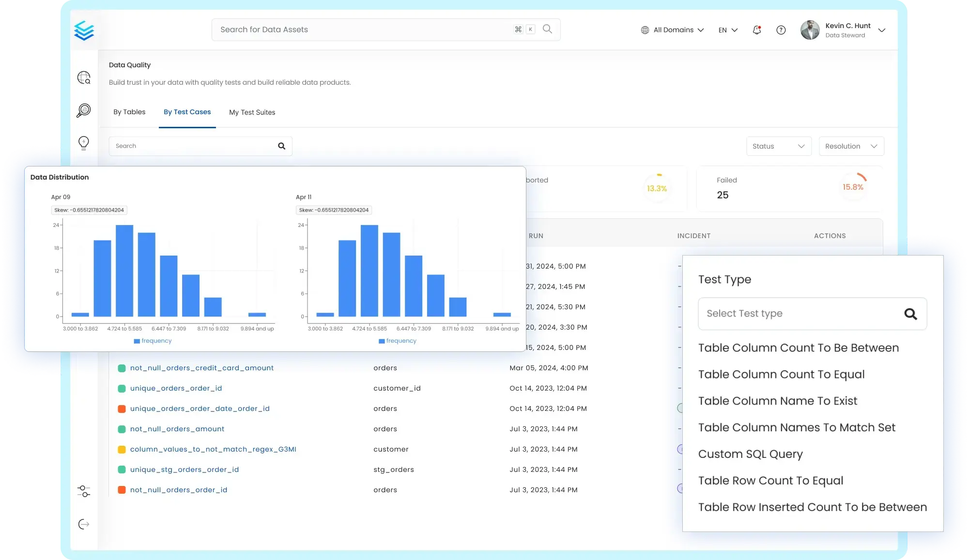The image size is (968, 560).
Task: Click status square for not_null_orders_credit_card_amount
Action: (x=122, y=368)
